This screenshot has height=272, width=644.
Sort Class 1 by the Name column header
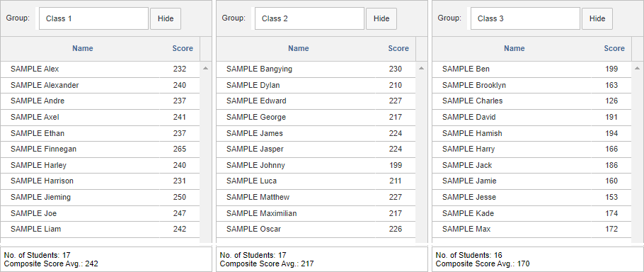(x=83, y=48)
